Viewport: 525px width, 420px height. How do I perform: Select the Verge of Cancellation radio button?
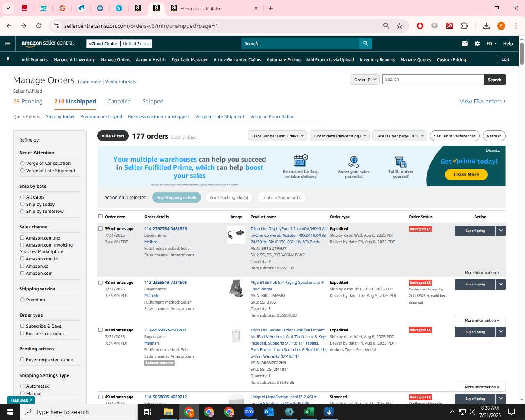click(22, 163)
